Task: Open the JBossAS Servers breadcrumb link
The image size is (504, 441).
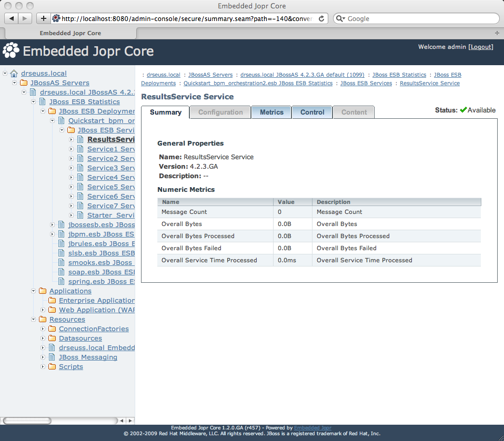Action: coord(210,75)
